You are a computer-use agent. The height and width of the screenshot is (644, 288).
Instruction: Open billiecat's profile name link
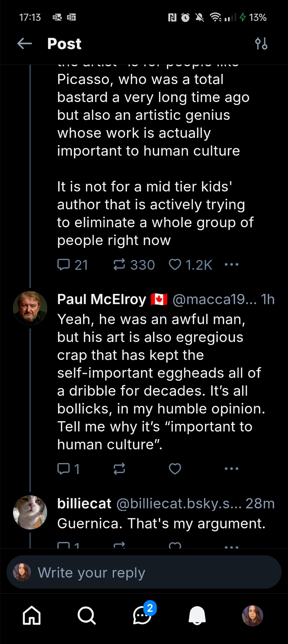tap(84, 504)
